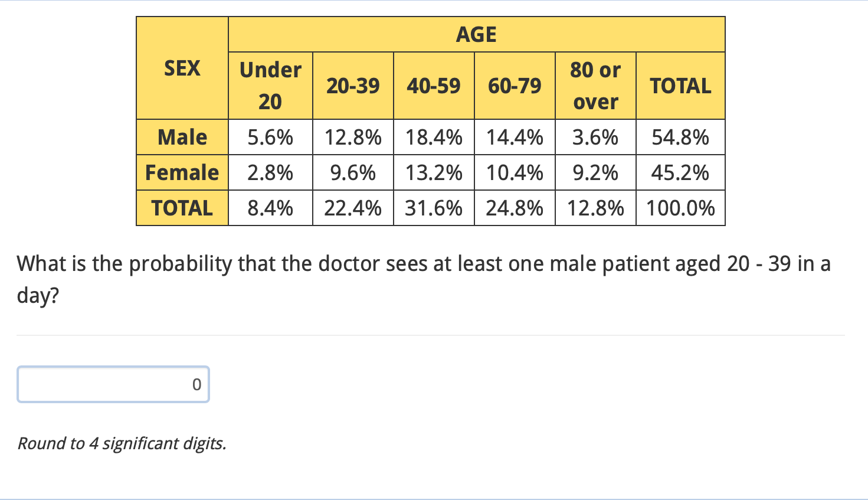
Task: Click the question text about male patients
Action: click(x=424, y=279)
